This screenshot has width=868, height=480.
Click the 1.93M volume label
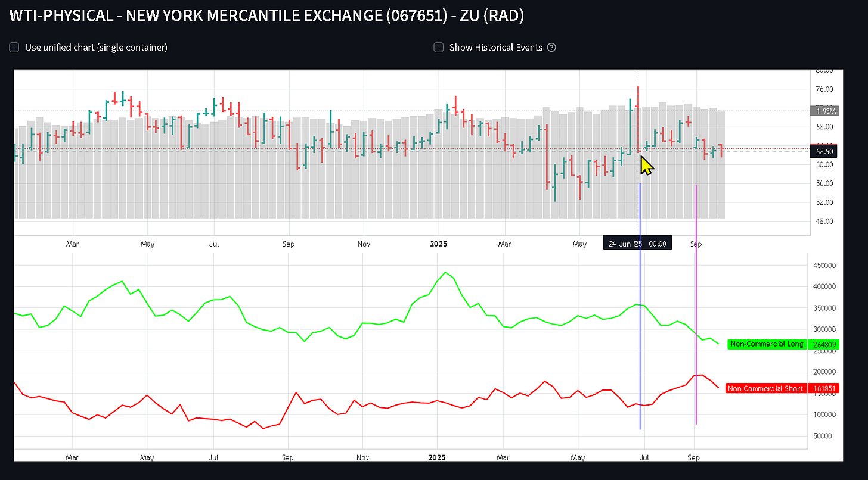(824, 111)
